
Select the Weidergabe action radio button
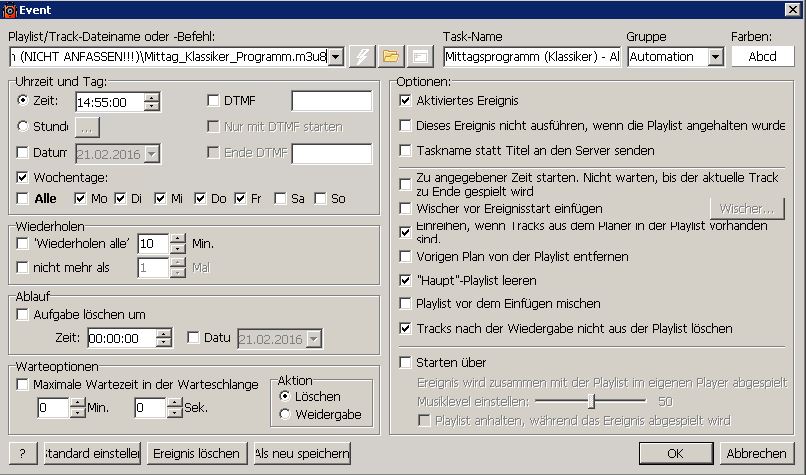[x=285, y=415]
